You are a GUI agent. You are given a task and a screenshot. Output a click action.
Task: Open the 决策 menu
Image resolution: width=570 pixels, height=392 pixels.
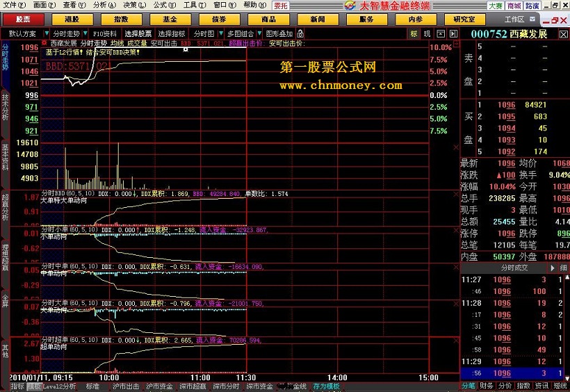(x=134, y=5)
